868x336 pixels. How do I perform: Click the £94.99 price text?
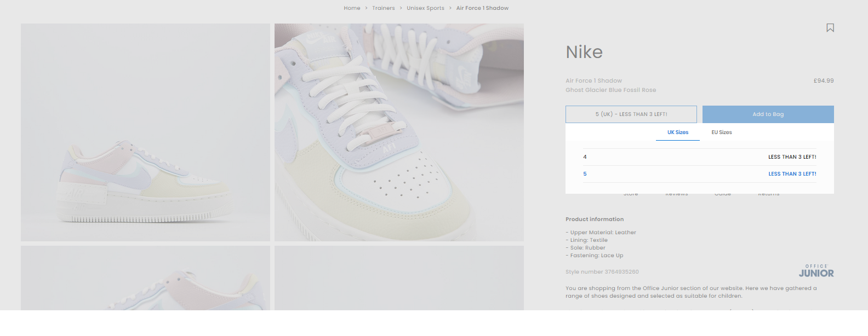pyautogui.click(x=824, y=80)
